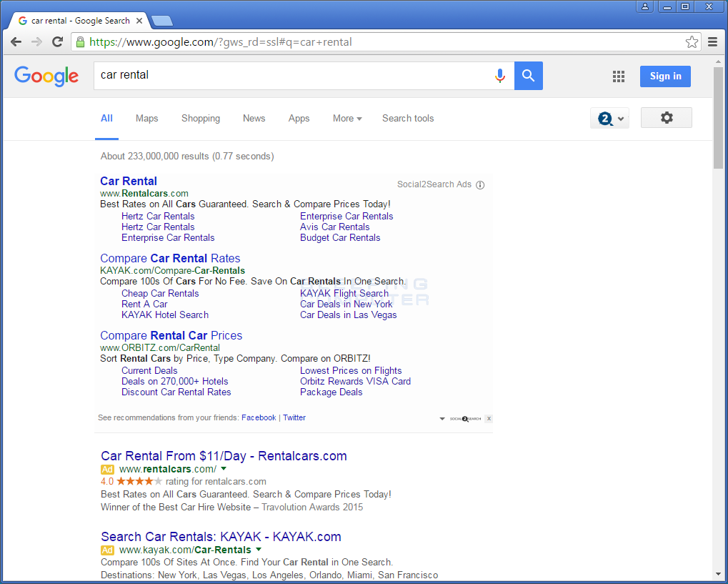Image resolution: width=728 pixels, height=584 pixels.
Task: Click the scrollbar down arrow
Action: coord(718,574)
